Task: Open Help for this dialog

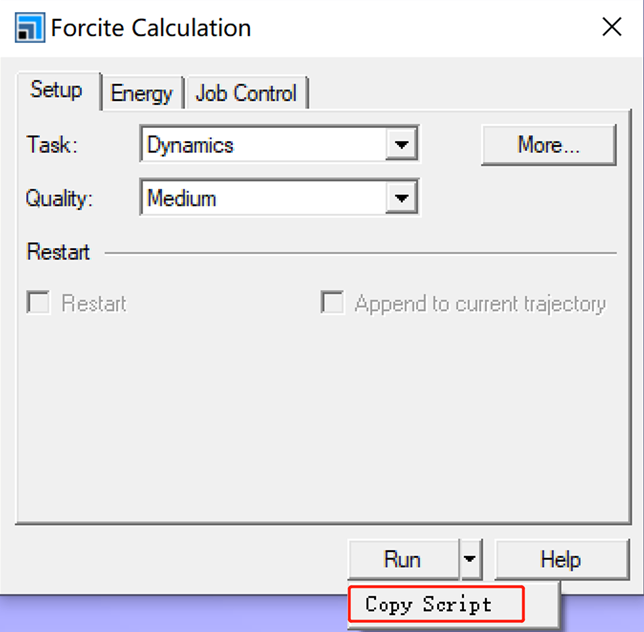Action: tap(560, 559)
